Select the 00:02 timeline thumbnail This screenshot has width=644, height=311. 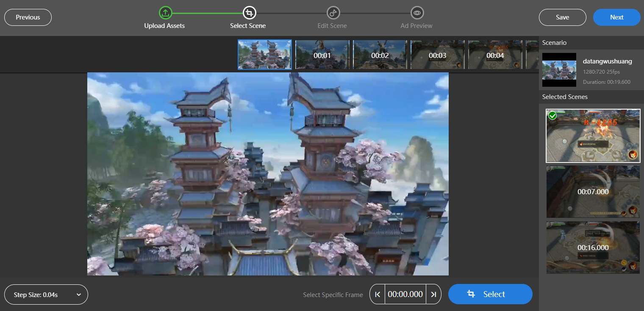pos(380,55)
